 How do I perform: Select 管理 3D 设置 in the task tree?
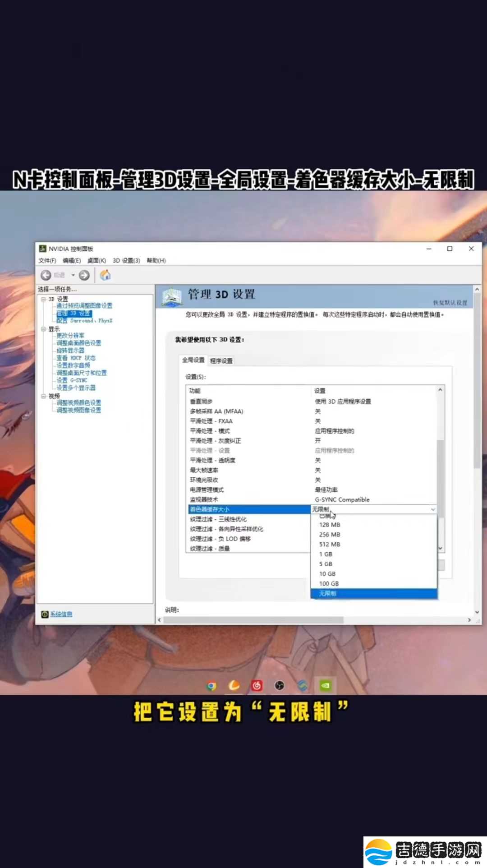click(x=74, y=314)
